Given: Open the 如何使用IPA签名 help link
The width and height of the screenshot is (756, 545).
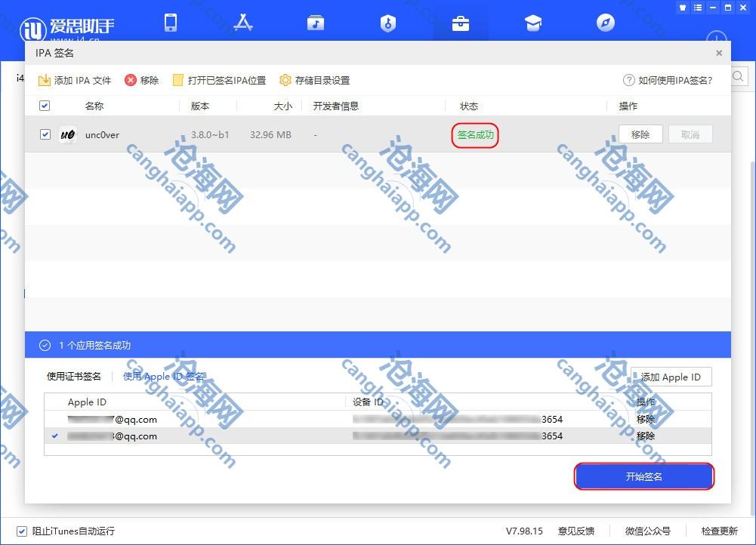Looking at the screenshot, I should (667, 80).
